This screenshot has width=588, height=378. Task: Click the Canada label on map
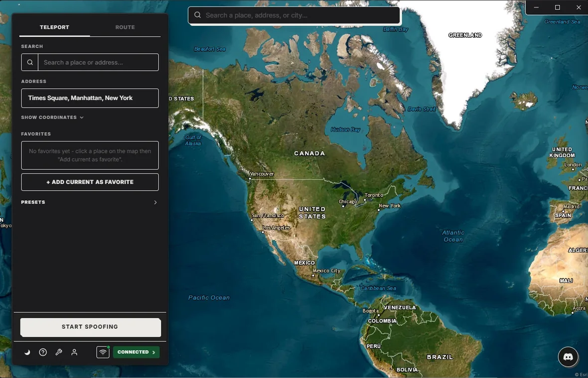coord(309,153)
